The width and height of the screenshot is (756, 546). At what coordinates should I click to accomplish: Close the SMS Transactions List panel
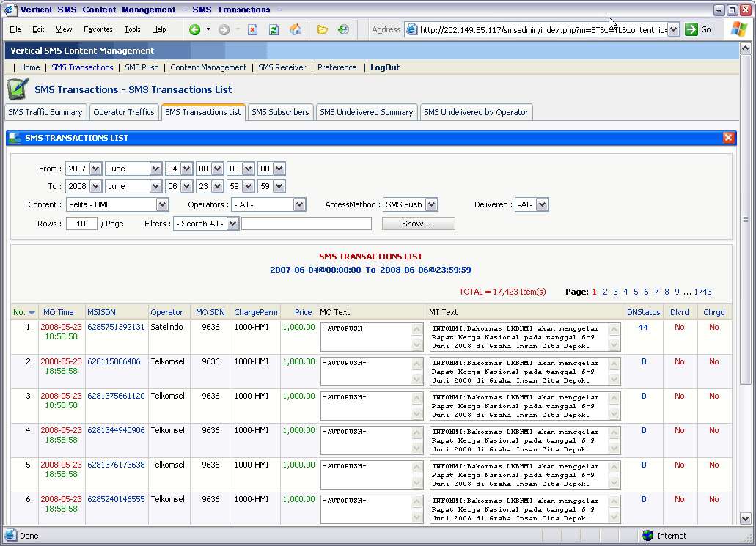pyautogui.click(x=728, y=138)
